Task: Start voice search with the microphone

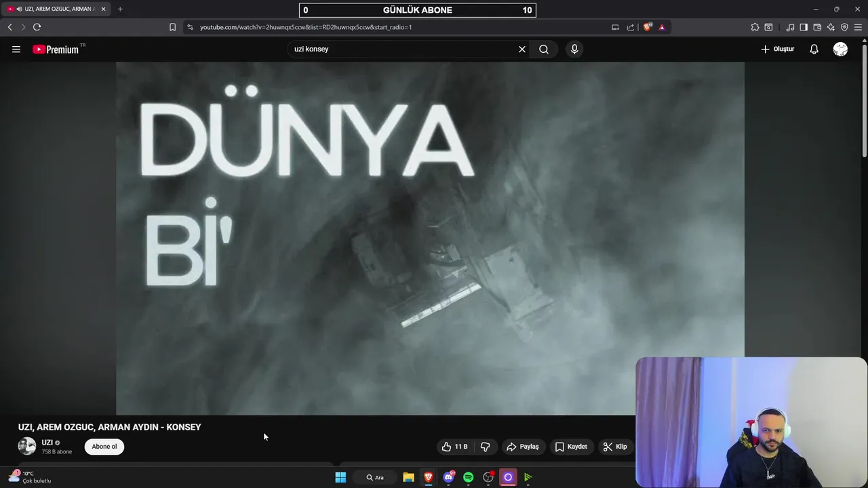Action: [x=574, y=49]
